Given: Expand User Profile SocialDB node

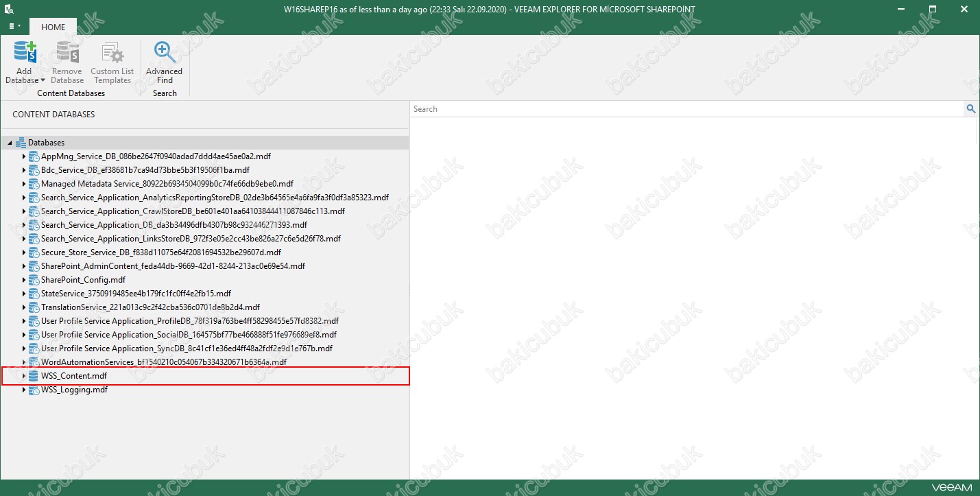Looking at the screenshot, I should pos(24,335).
